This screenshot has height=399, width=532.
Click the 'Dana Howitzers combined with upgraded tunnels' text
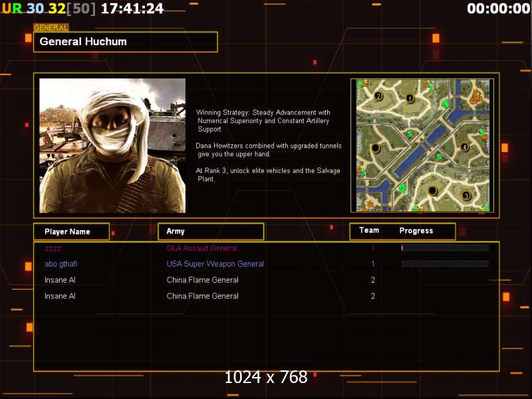click(269, 150)
